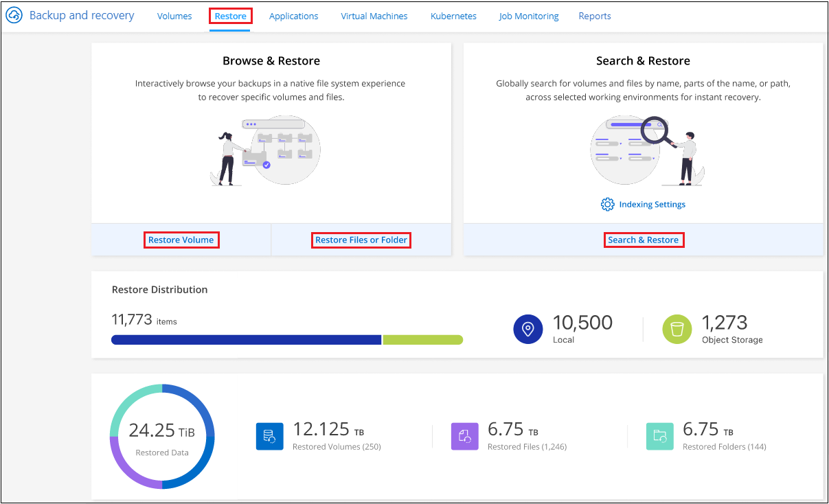
Task: Open the Indexing Settings link
Action: [x=652, y=205]
